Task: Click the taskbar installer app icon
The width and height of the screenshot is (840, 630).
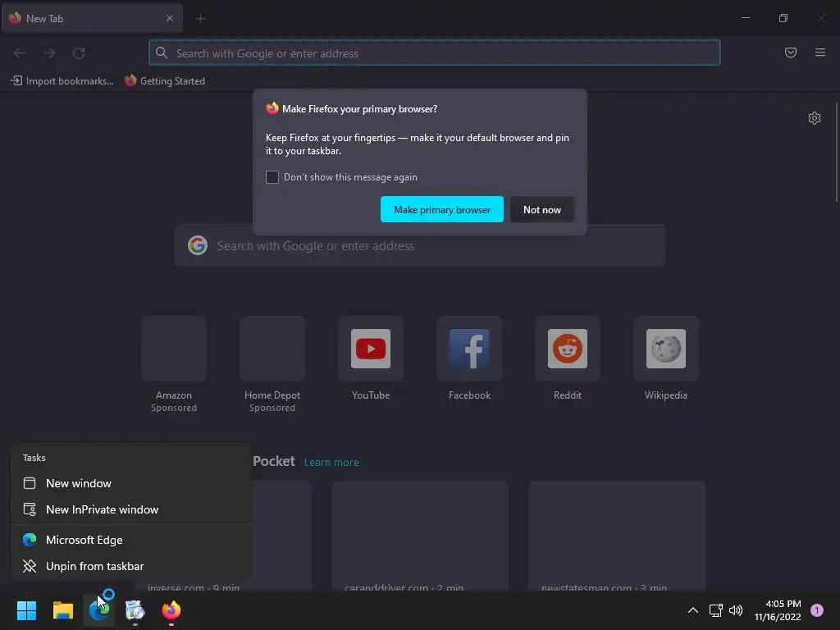Action: click(135, 610)
